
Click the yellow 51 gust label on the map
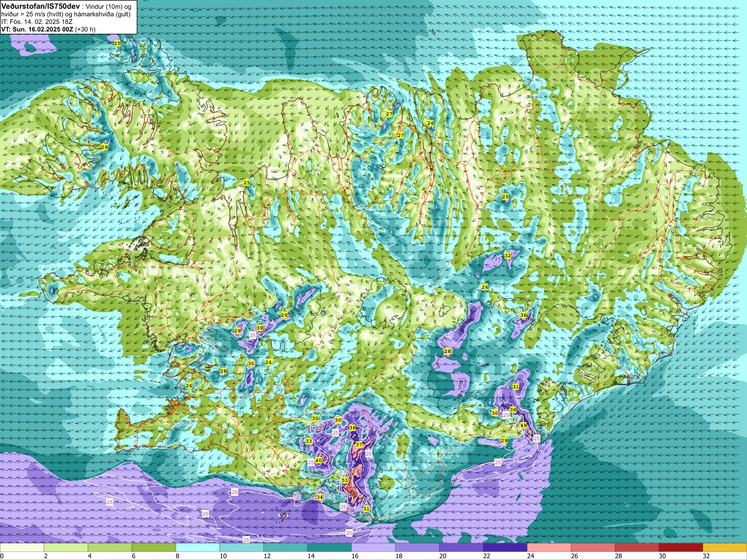[345, 480]
